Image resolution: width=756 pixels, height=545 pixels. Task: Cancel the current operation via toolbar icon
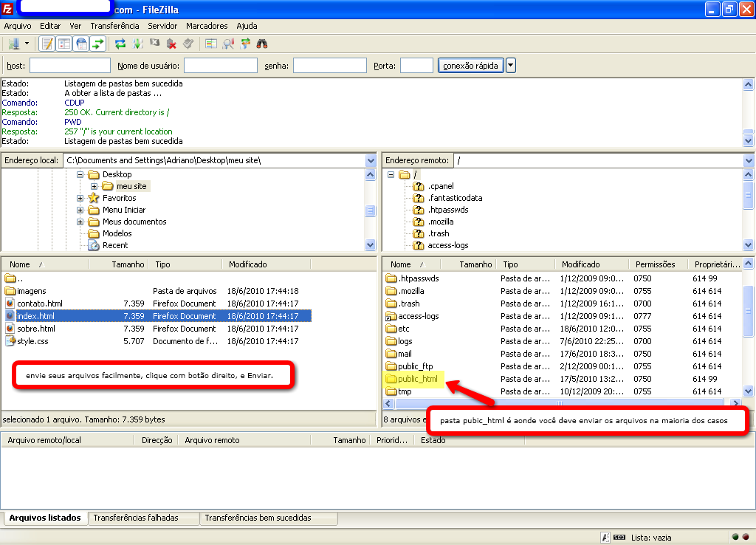154,44
